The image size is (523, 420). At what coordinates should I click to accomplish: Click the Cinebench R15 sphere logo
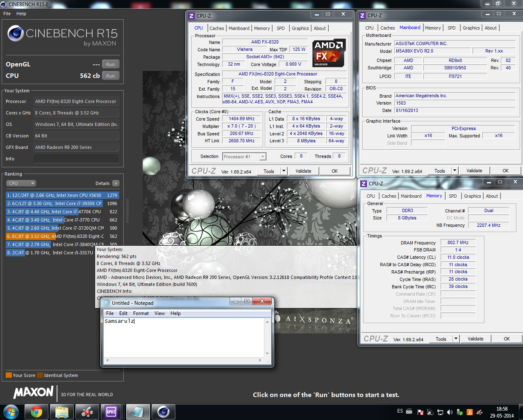(16, 33)
